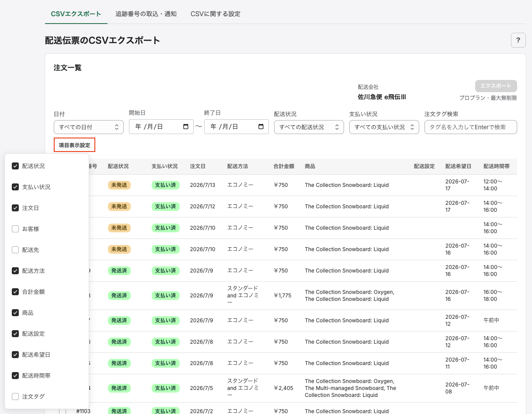Click the 12:00〜14:00 delivery time cell
532x414 pixels.
493,185
